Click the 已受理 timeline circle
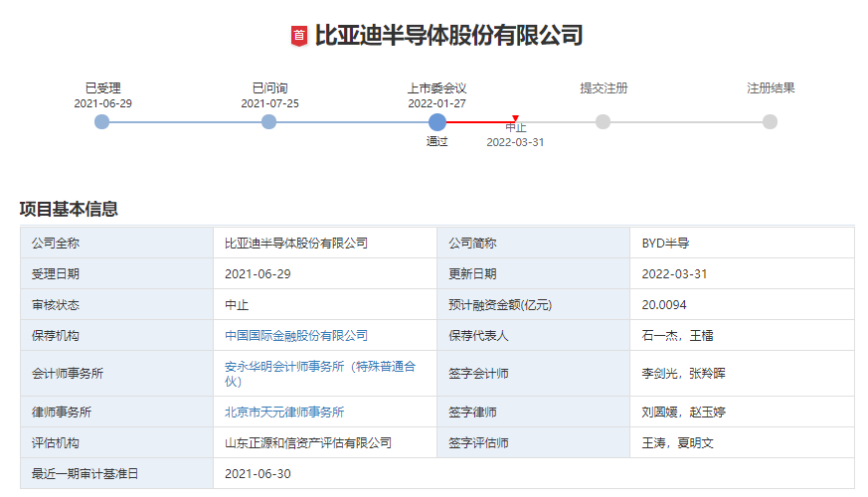868x497 pixels. point(101,122)
